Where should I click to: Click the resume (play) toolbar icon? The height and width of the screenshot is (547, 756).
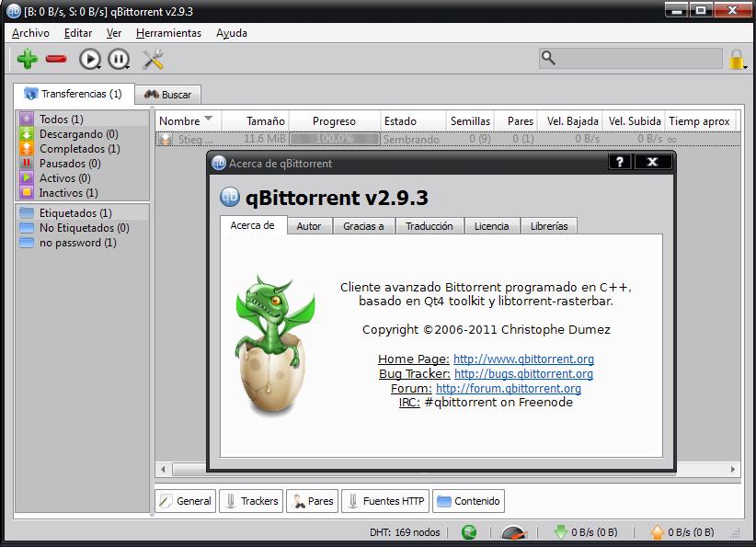tap(90, 59)
